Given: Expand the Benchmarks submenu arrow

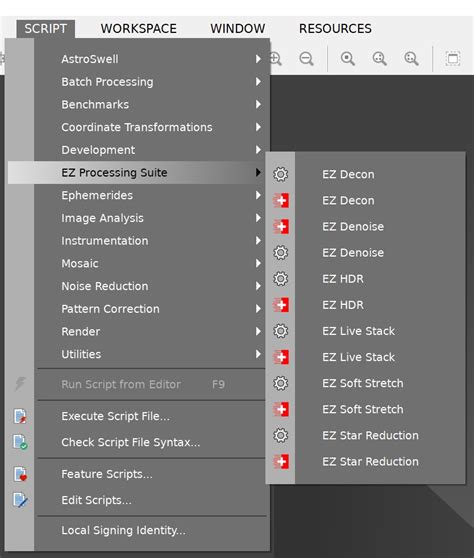Looking at the screenshot, I should (258, 105).
